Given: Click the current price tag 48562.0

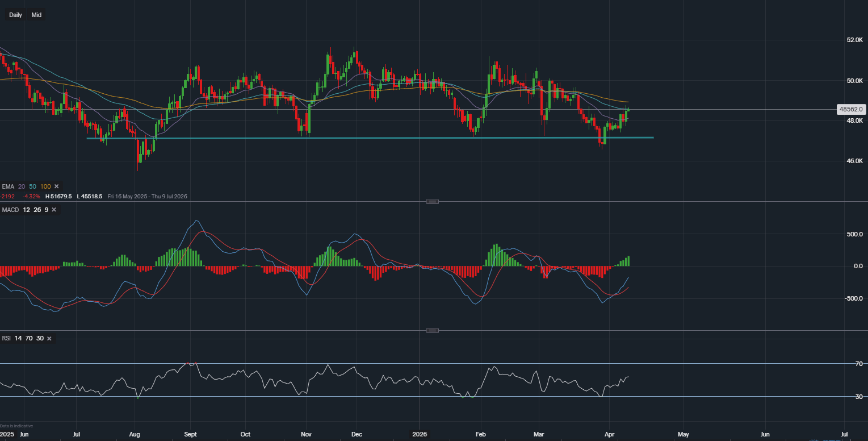Looking at the screenshot, I should coord(850,109).
